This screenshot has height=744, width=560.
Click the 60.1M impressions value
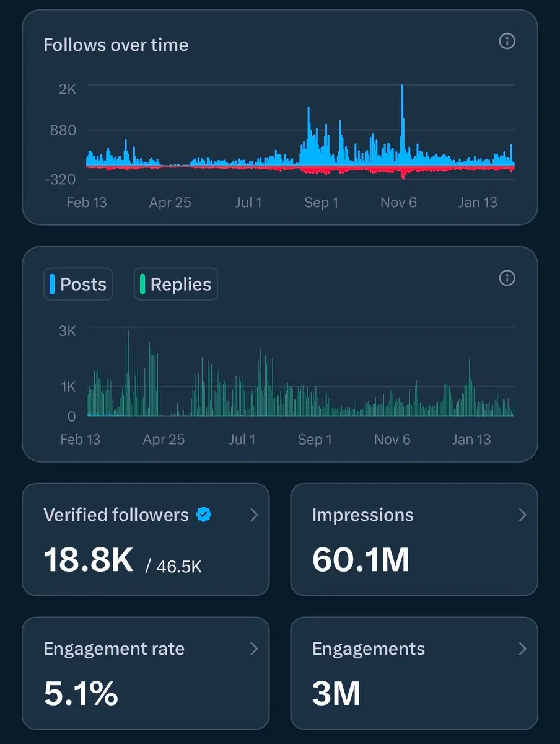point(361,560)
